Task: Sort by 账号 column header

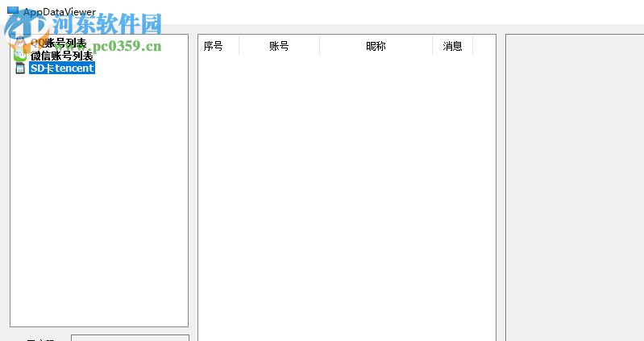Action: [x=280, y=46]
